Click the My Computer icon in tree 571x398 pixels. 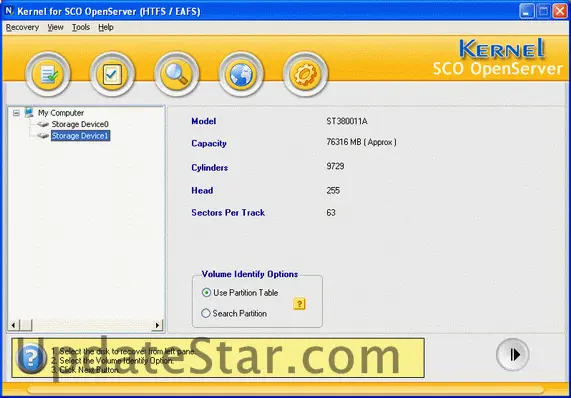pos(29,113)
